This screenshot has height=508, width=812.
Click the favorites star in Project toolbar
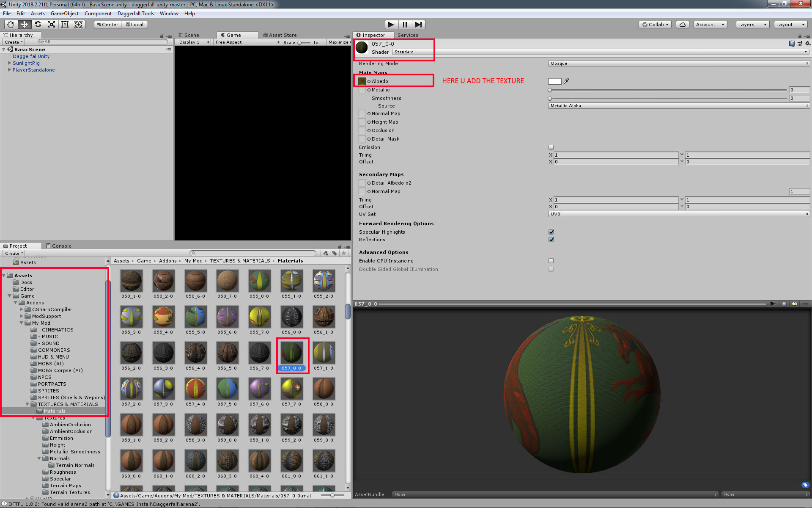pos(344,253)
